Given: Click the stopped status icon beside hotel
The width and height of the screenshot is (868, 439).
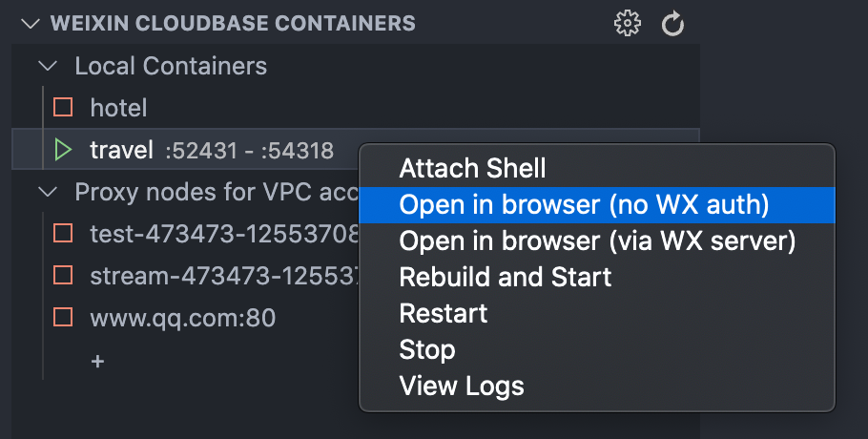Looking at the screenshot, I should tap(63, 107).
